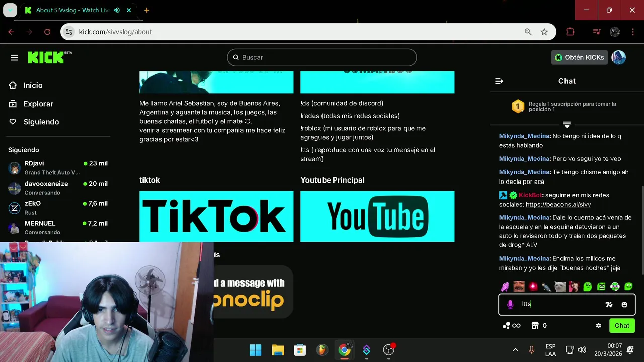This screenshot has height=362, width=644.
Task: Go to Inicio in sidebar
Action: pyautogui.click(x=26, y=85)
